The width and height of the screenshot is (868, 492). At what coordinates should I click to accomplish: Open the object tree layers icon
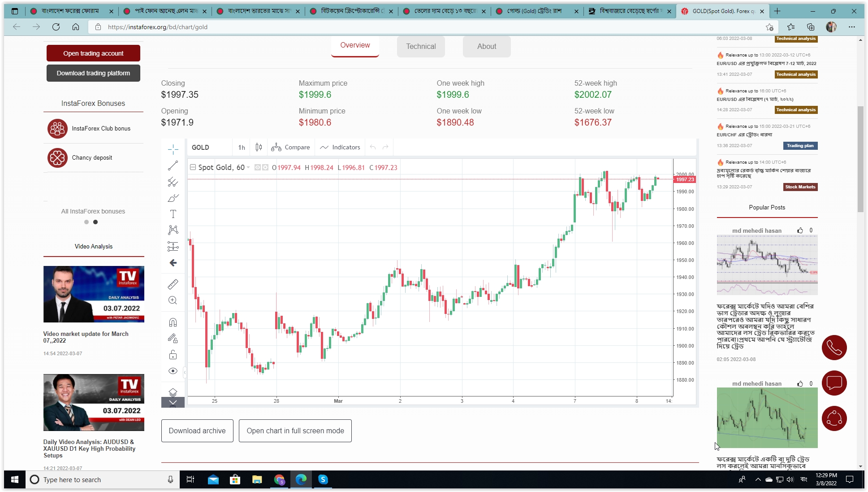coord(173,392)
